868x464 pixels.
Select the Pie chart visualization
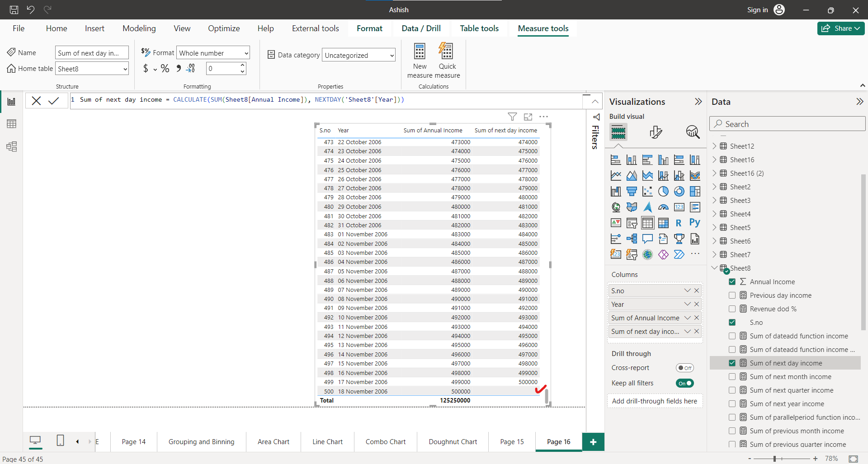(664, 191)
